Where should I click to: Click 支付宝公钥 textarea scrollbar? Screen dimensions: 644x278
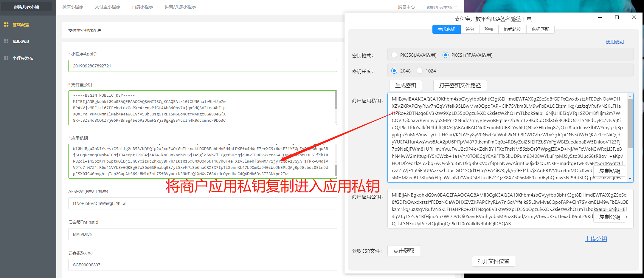tap(336, 100)
